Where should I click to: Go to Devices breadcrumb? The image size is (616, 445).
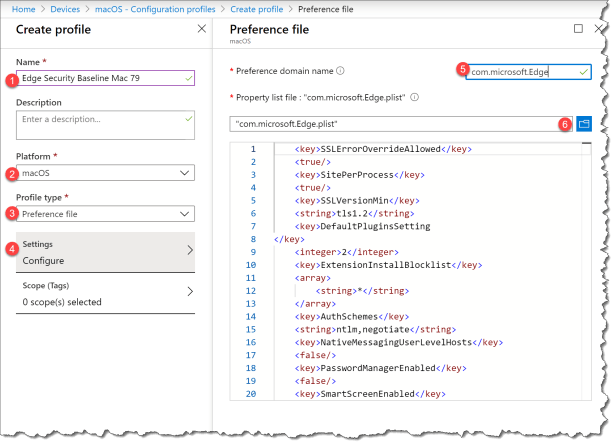[x=65, y=9]
